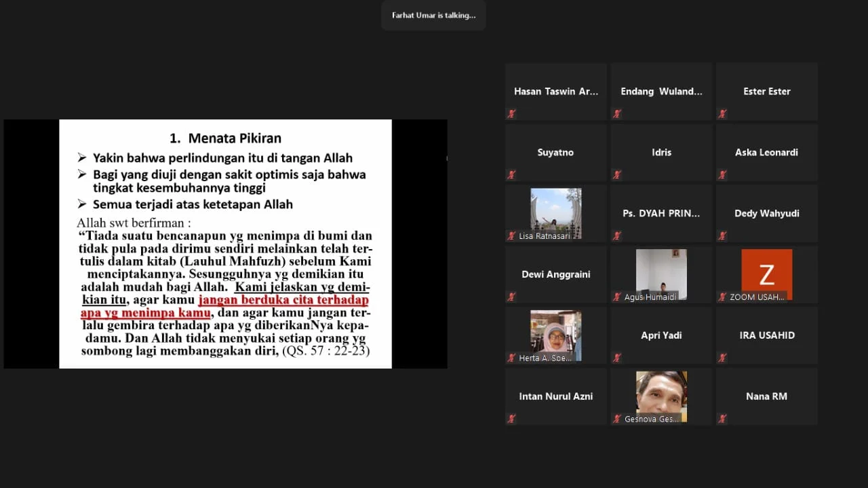
Task: Click the name Ester Ester
Action: (767, 91)
